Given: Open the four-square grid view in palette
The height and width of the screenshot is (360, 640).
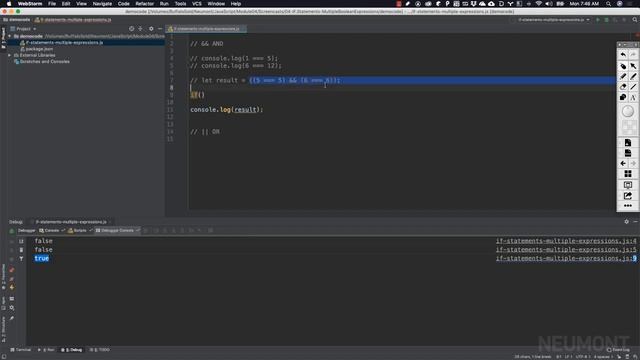Looking at the screenshot, I should 628,174.
